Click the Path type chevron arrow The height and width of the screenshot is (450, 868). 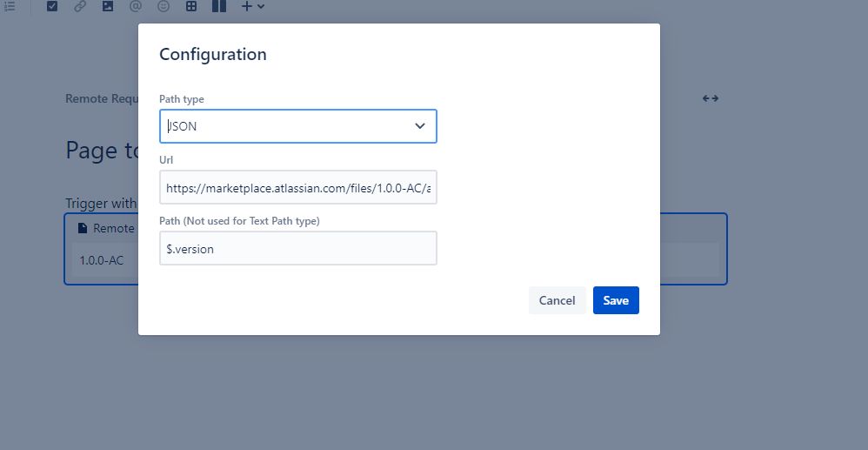click(420, 126)
